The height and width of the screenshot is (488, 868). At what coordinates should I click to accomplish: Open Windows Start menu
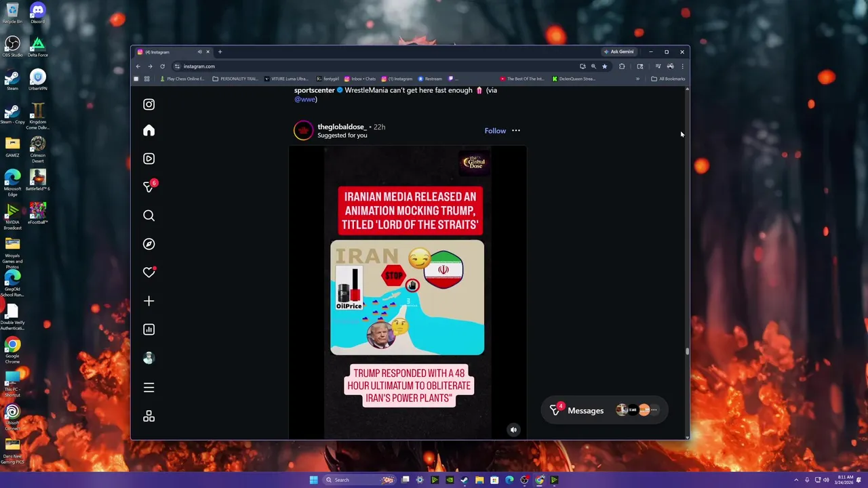pos(313,480)
